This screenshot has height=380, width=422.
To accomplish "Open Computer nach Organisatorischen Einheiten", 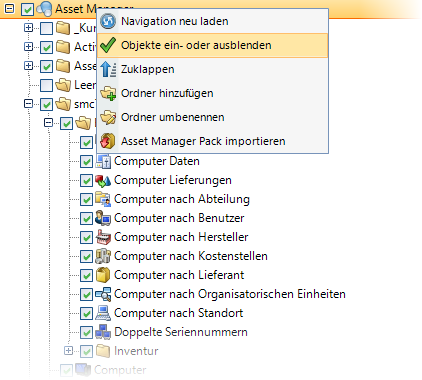I will tap(230, 294).
